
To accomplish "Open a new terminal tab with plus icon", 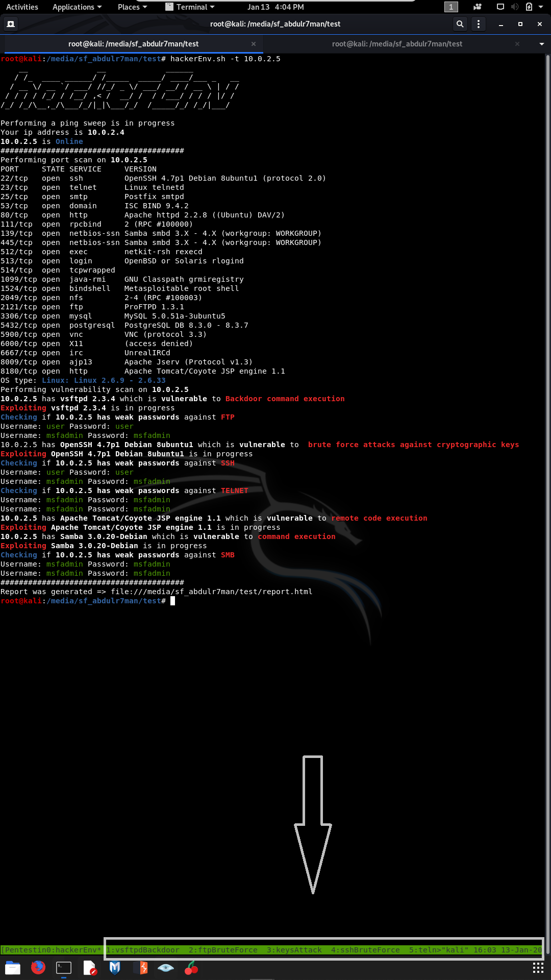I will click(x=11, y=24).
